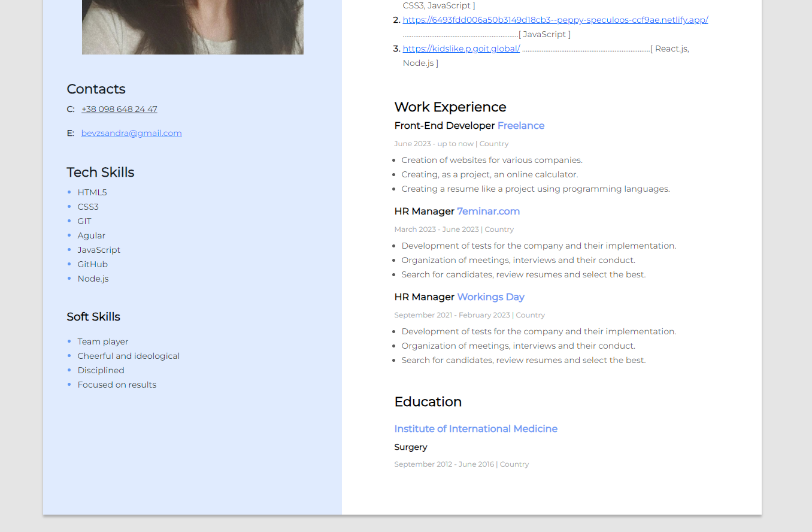
Task: Click September 2021 - February 2023 date line
Action: pyautogui.click(x=469, y=315)
